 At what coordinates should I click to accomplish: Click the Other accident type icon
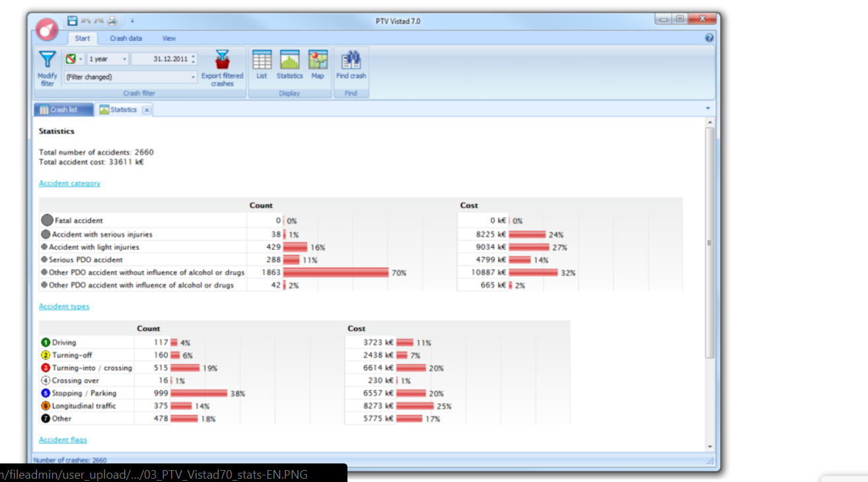click(x=46, y=419)
